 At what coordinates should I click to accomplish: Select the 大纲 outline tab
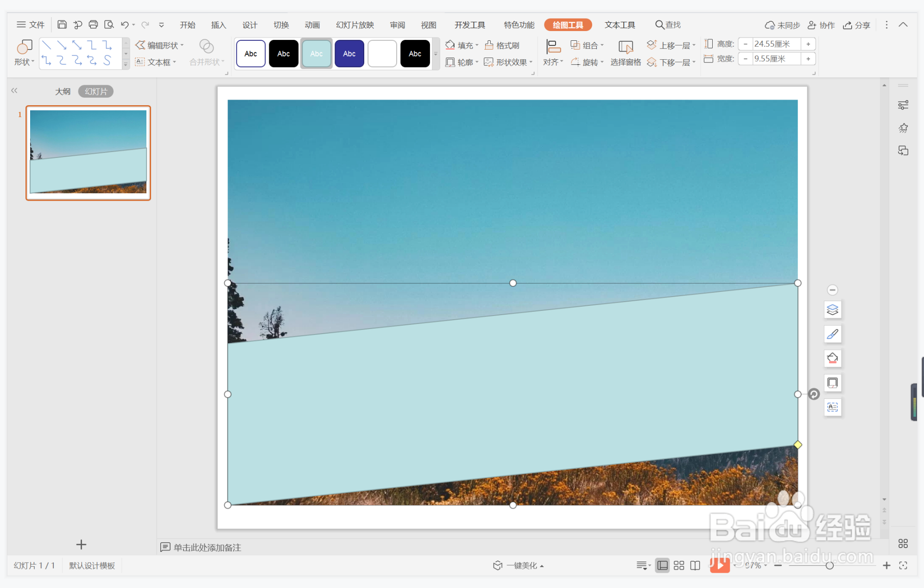pyautogui.click(x=63, y=91)
